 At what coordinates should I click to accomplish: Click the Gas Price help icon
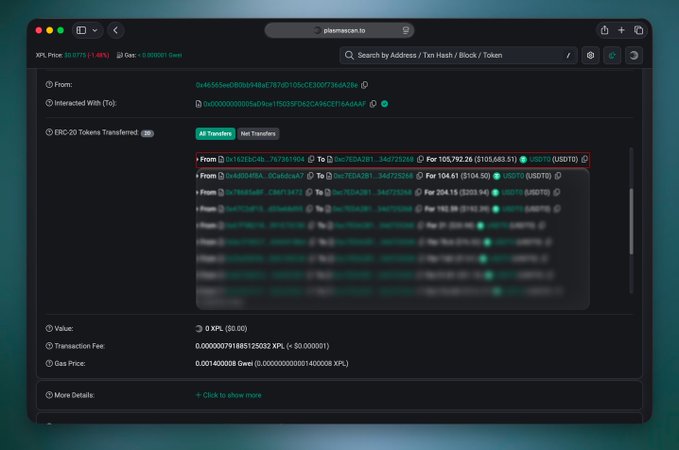coord(49,363)
